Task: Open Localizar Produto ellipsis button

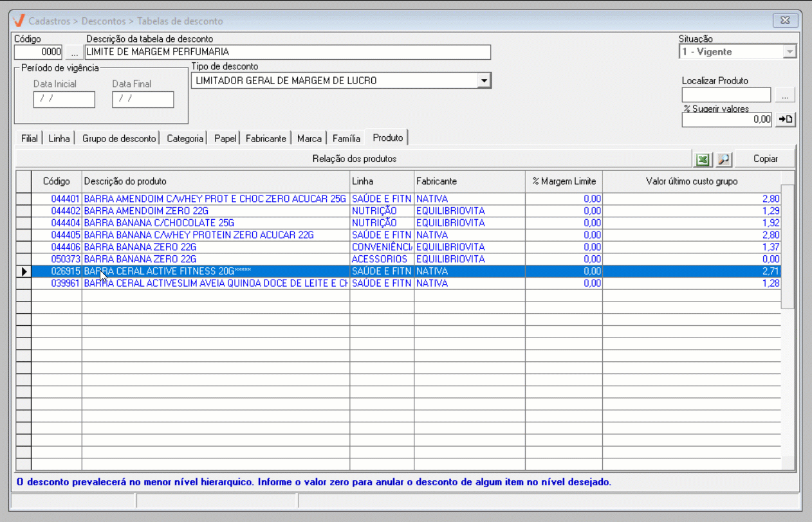Action: pos(785,95)
